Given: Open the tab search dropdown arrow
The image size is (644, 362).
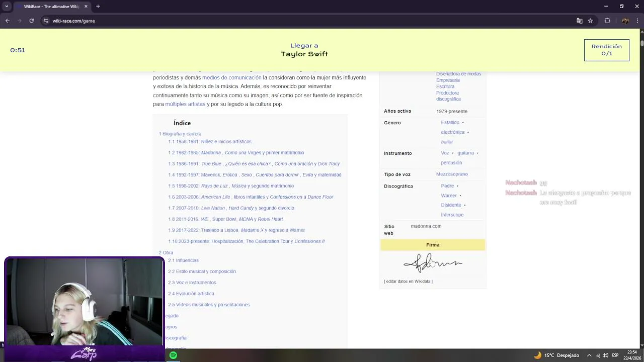Looking at the screenshot, I should (7, 7).
